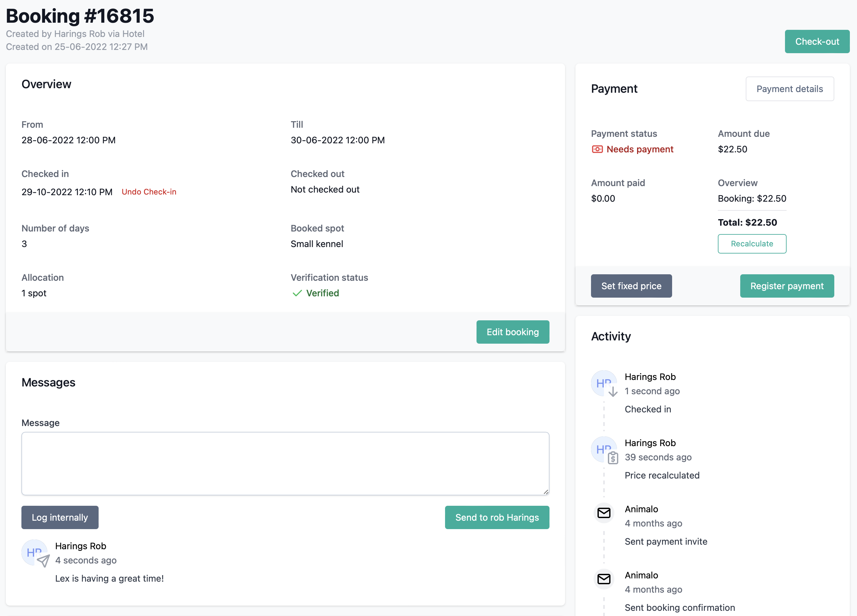The width and height of the screenshot is (857, 616).
Task: Click the green Verified checkmark icon
Action: pyautogui.click(x=297, y=293)
